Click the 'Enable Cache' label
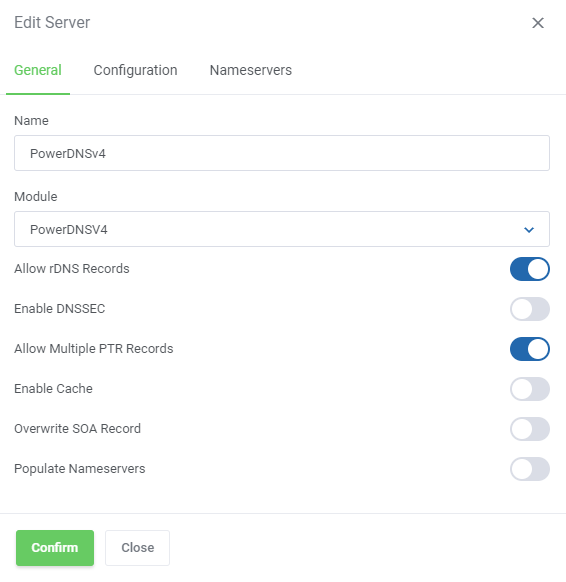Image resolution: width=566 pixels, height=582 pixels. [53, 389]
